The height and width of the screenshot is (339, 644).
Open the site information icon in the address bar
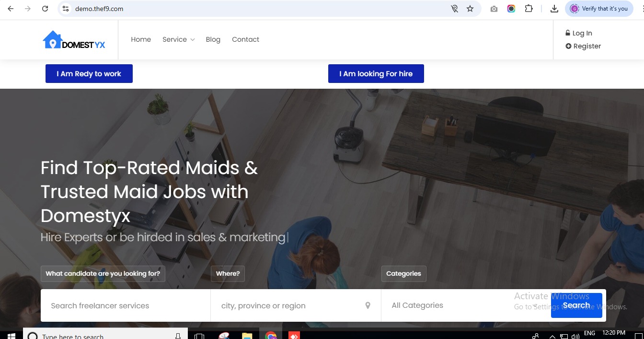66,9
